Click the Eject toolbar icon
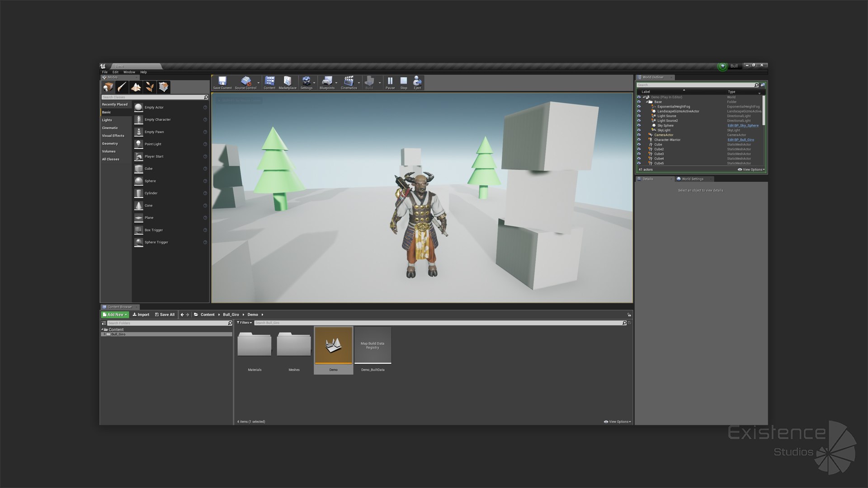The image size is (868, 488). point(417,82)
